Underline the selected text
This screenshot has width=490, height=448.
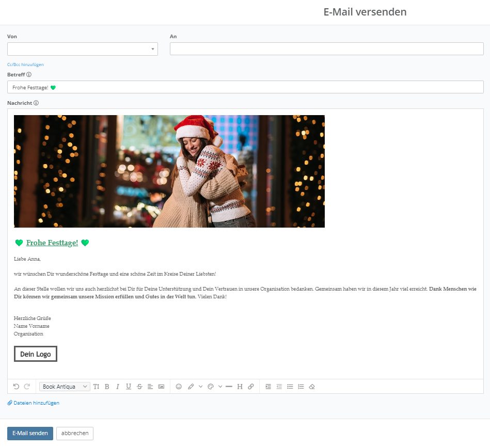click(x=128, y=386)
